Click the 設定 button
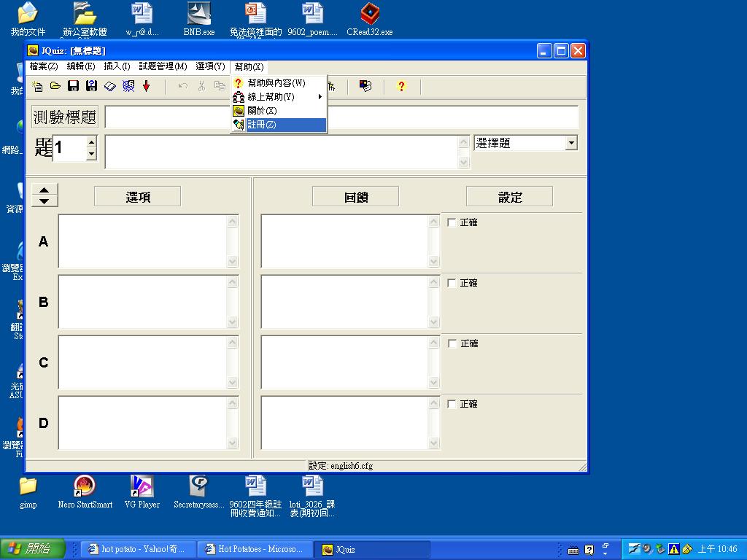The height and width of the screenshot is (560, 747). [x=509, y=197]
